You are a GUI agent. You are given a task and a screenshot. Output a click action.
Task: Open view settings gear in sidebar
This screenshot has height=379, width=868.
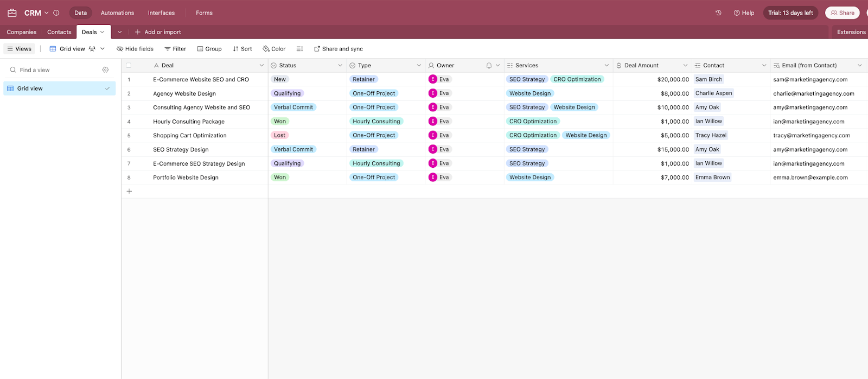click(105, 70)
